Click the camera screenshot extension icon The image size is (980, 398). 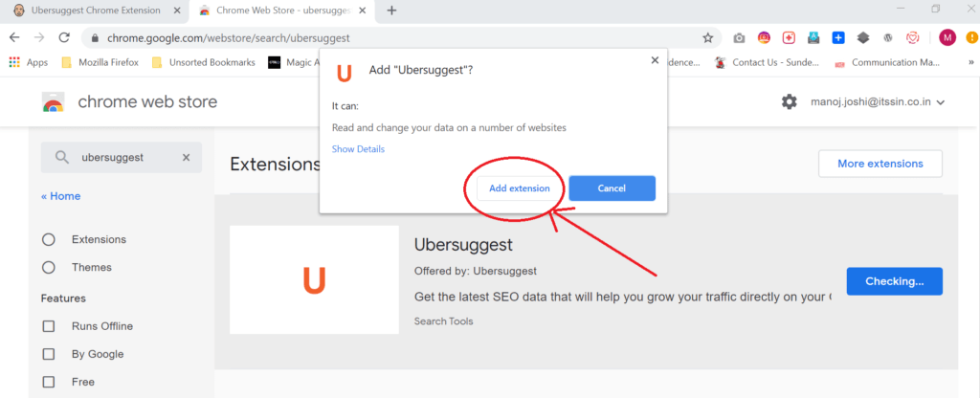(740, 38)
